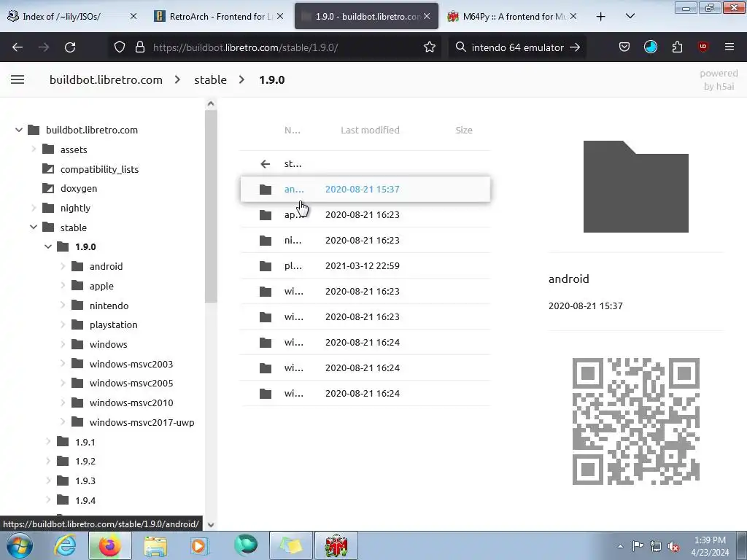Select windows-msvc2005 in the tree
The height and width of the screenshot is (560, 747).
pos(131,383)
